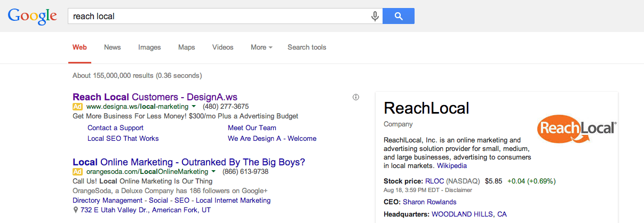Click the blue magnifier search button
Image resolution: width=644 pixels, height=223 pixels.
click(399, 16)
